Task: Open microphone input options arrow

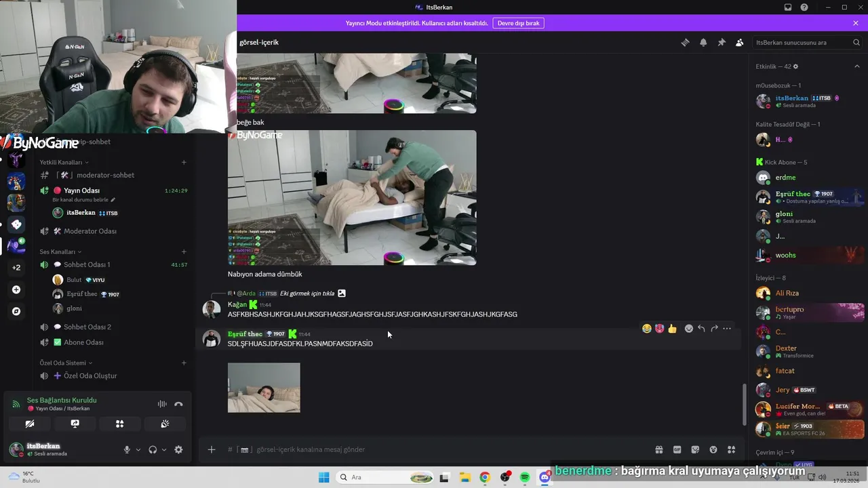Action: (138, 449)
